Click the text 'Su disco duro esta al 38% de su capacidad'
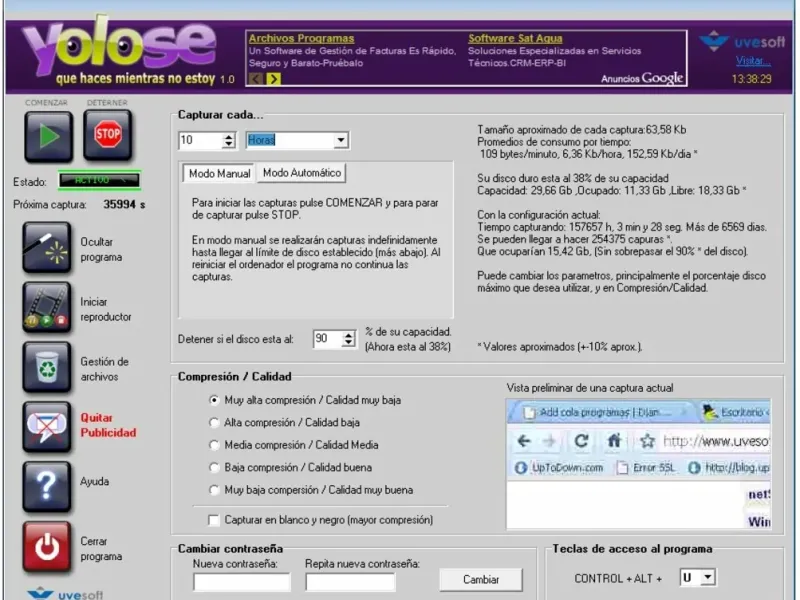 pos(572,179)
